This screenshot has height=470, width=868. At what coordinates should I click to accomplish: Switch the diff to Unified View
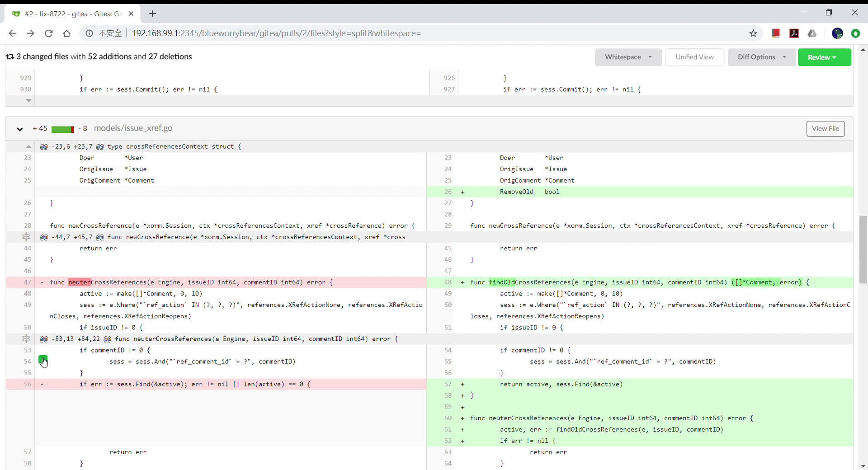click(x=694, y=57)
